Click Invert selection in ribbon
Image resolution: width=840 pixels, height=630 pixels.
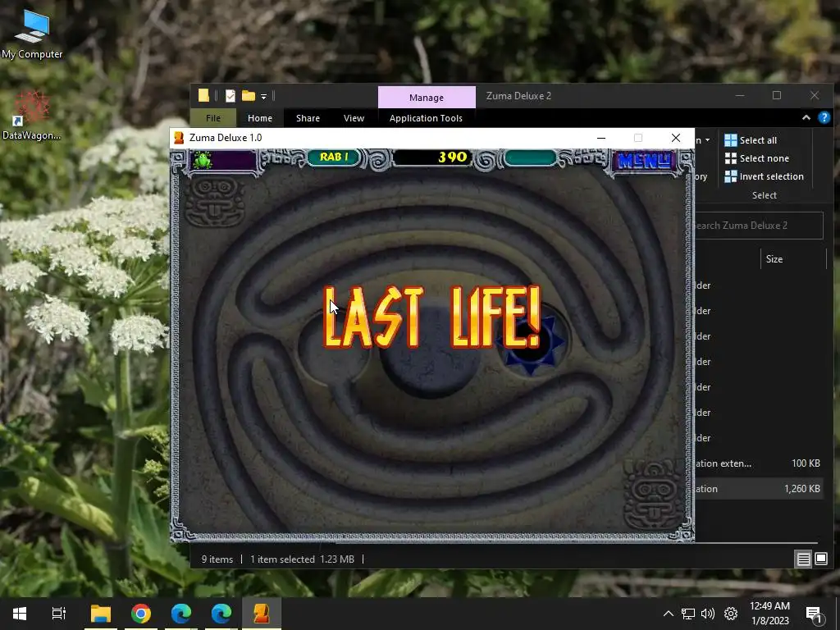(x=764, y=176)
